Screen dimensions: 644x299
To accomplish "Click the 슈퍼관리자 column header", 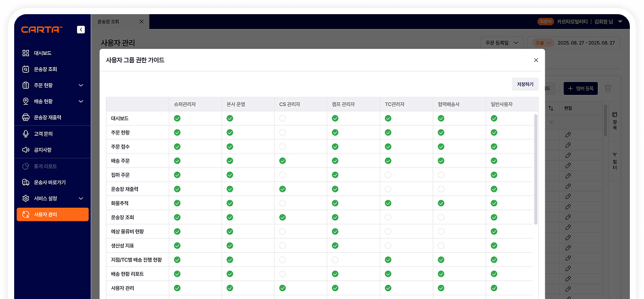I will pyautogui.click(x=185, y=104).
